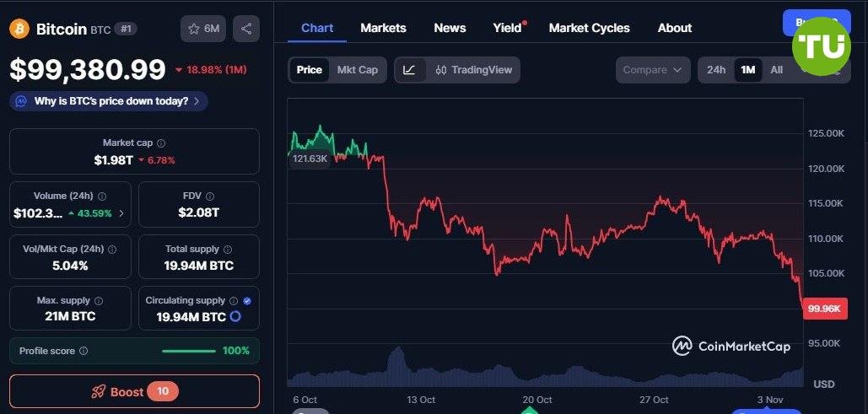Open the Compare dropdown
Viewport: 868px width, 414px height.
coord(652,70)
